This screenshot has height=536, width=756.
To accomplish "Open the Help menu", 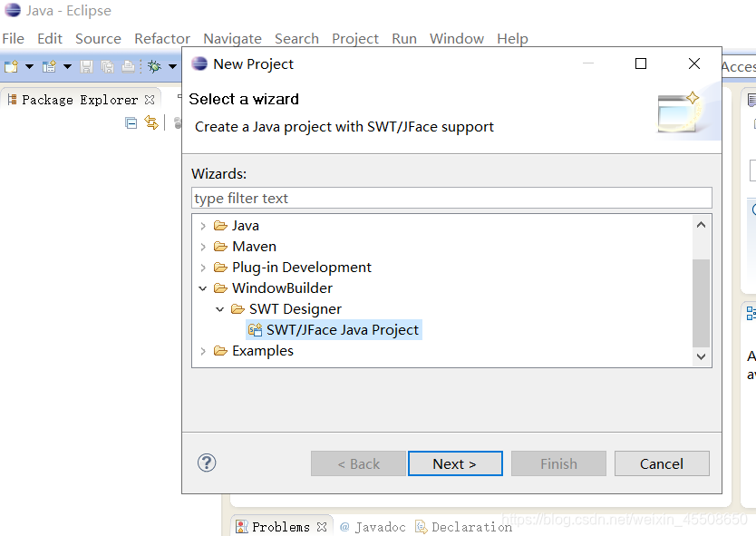I will (512, 39).
